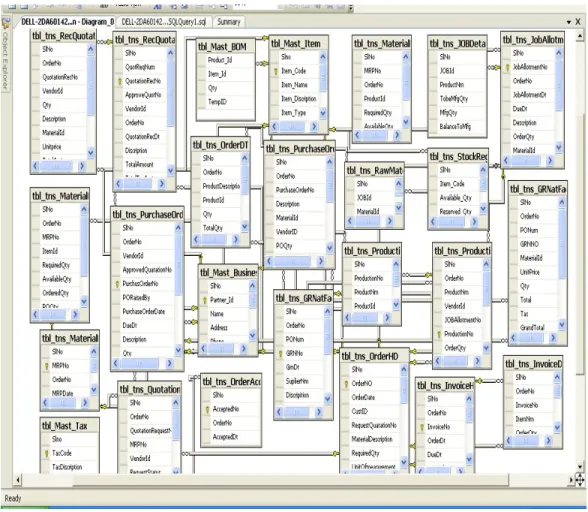
Task: Click the pan/overview icon at diagram corner
Action: tap(580, 480)
